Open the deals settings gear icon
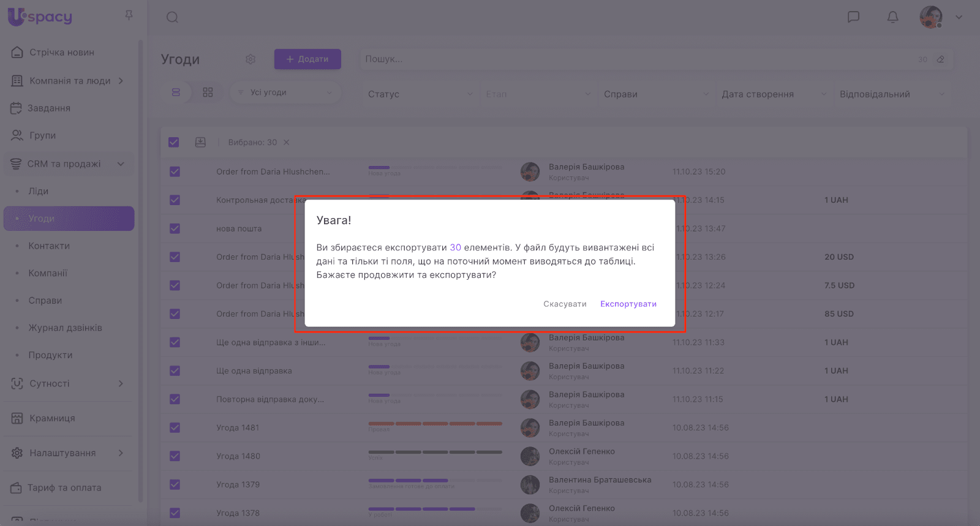This screenshot has height=526, width=980. [251, 59]
